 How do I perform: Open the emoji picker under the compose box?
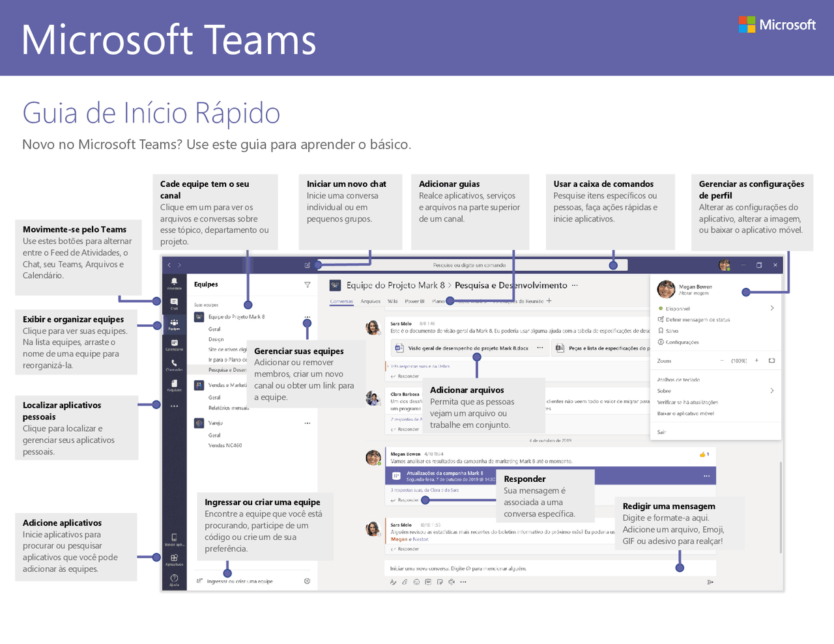pos(415,581)
